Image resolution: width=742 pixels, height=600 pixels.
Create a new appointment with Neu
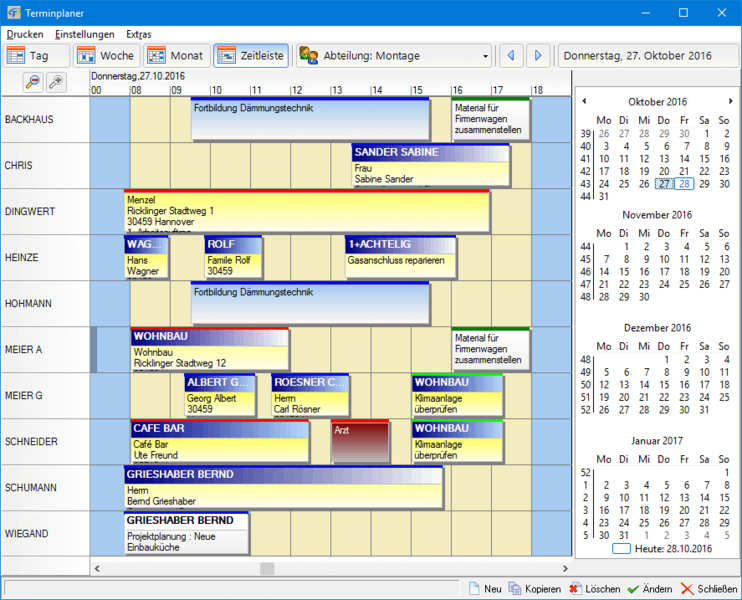[x=484, y=589]
